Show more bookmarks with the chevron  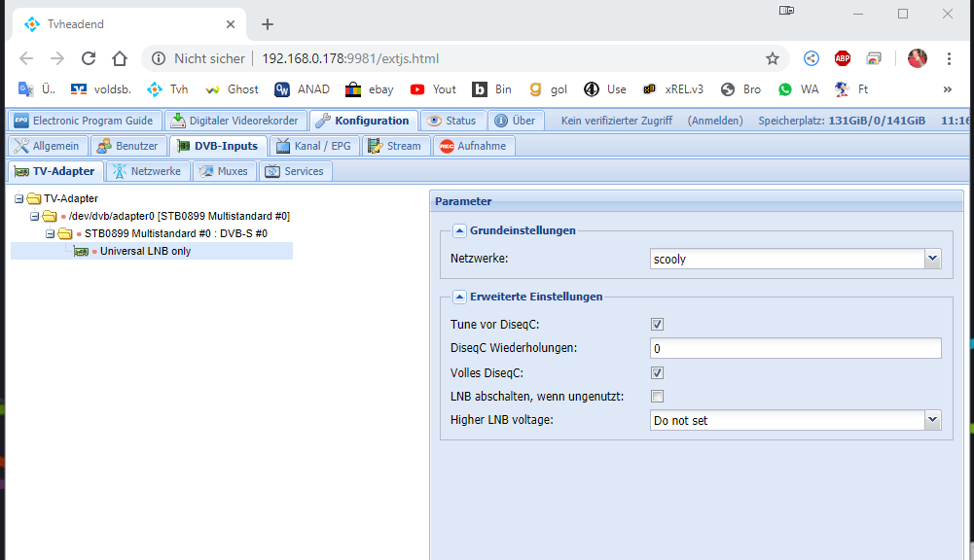tap(948, 89)
